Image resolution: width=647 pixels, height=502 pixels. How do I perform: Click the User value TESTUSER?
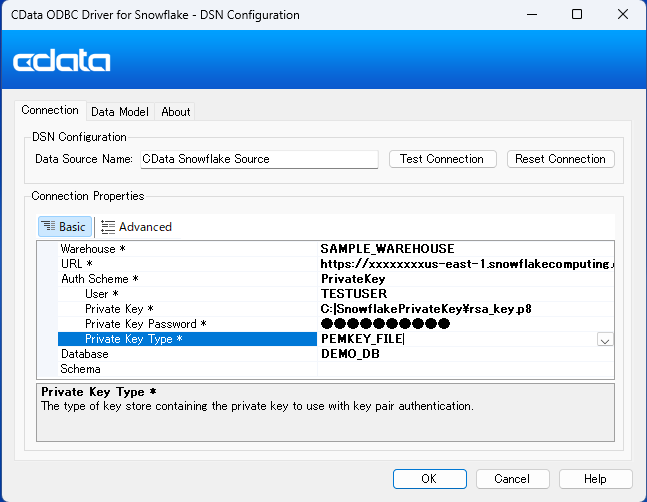352,294
